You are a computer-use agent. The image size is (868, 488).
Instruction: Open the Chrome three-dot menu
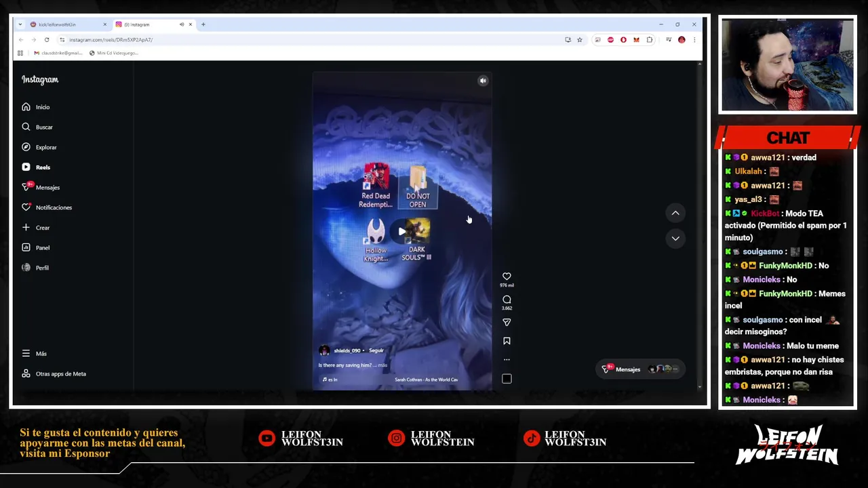tap(694, 40)
